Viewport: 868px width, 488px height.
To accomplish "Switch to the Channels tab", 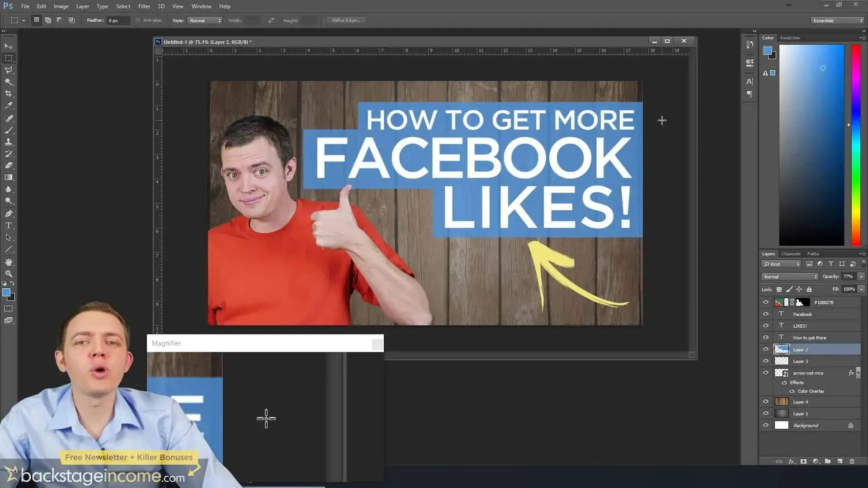I will pyautogui.click(x=790, y=253).
